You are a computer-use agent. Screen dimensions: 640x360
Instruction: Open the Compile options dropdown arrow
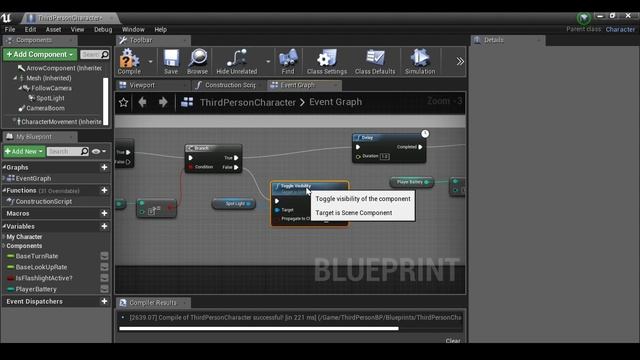pos(150,62)
